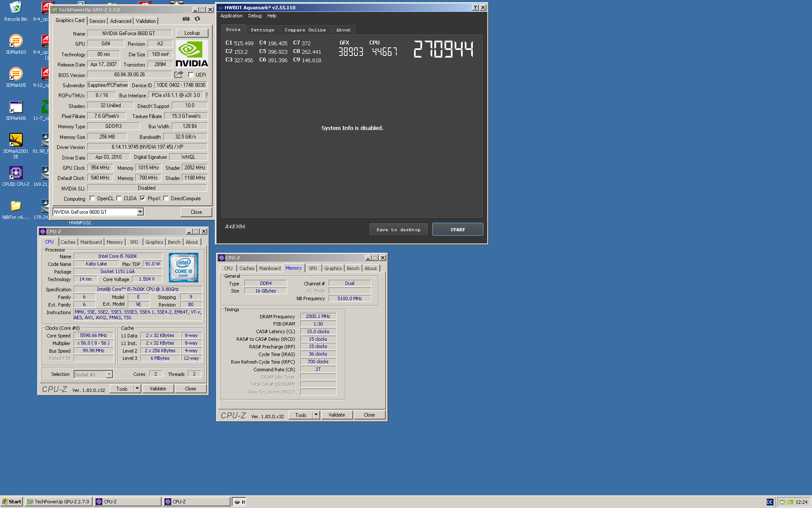Launch the 3DMark05 desktop shortcut
Viewport: 812px width, 508px height.
point(16,77)
